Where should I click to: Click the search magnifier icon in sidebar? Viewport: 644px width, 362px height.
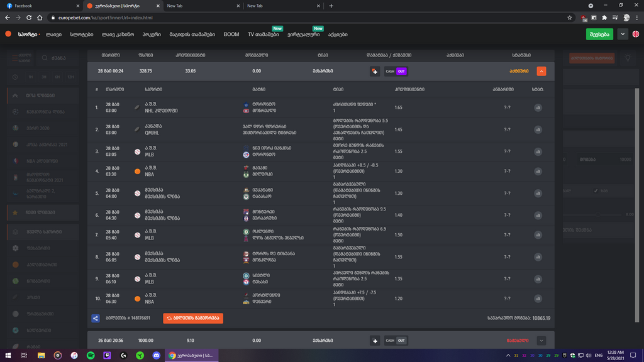pos(45,58)
